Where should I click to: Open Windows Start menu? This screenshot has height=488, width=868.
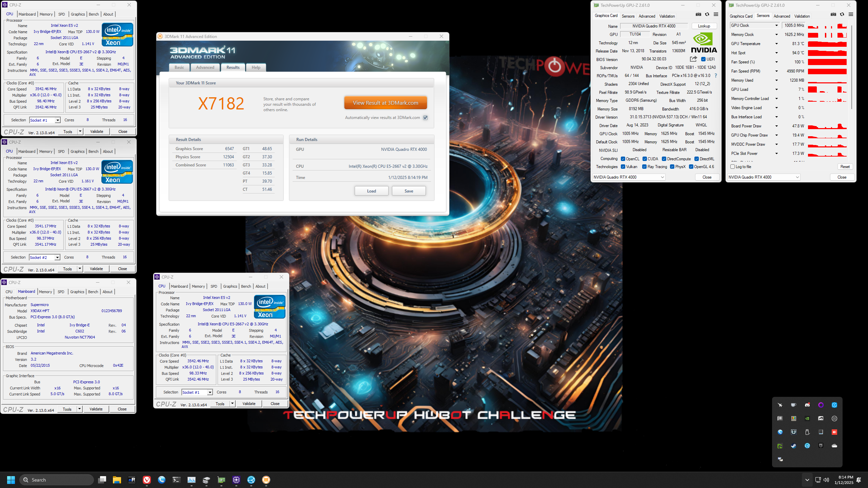(11, 480)
